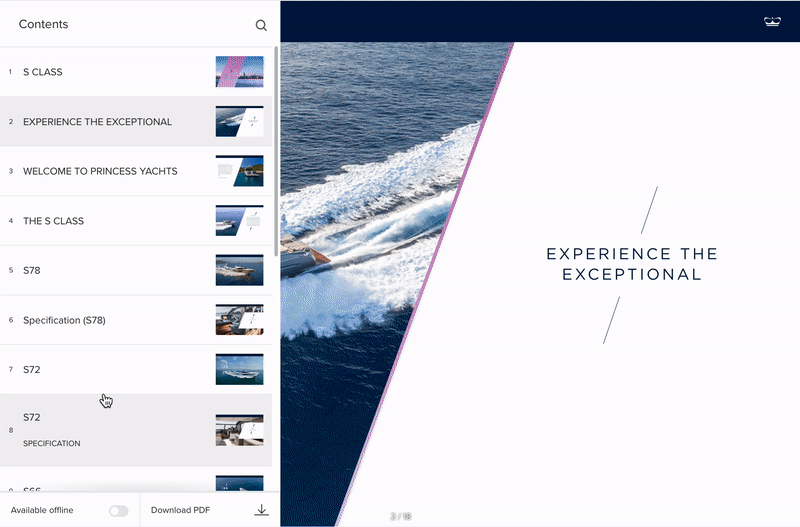The height and width of the screenshot is (527, 800).
Task: Click the Download PDF label
Action: click(181, 510)
